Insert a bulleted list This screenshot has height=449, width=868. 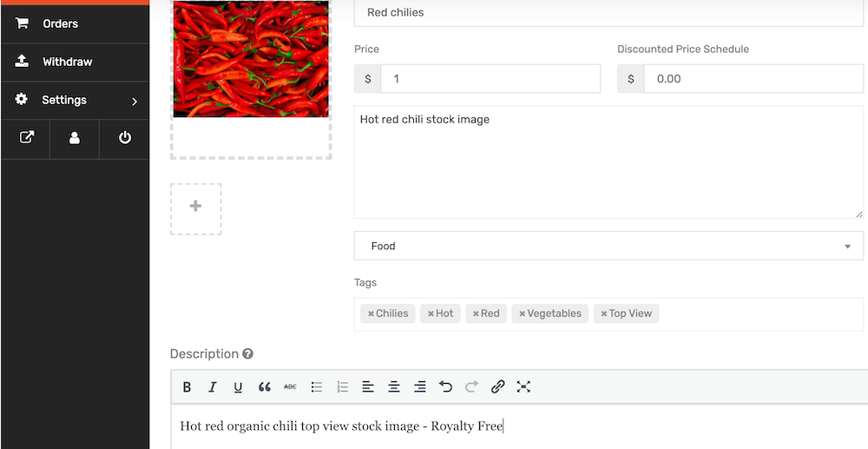point(316,387)
